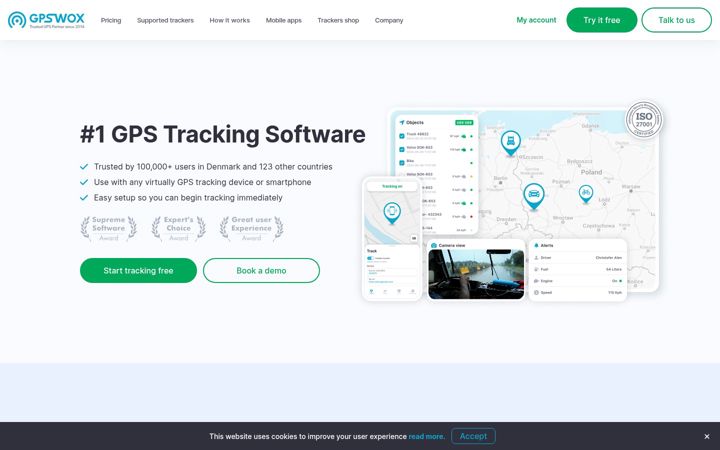Click checkmark beside Trusted by 100,000+ users
This screenshot has height=450, width=720.
[x=84, y=167]
